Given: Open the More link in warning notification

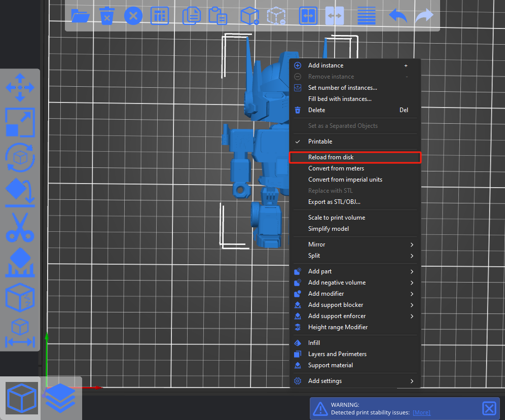Looking at the screenshot, I should 421,412.
